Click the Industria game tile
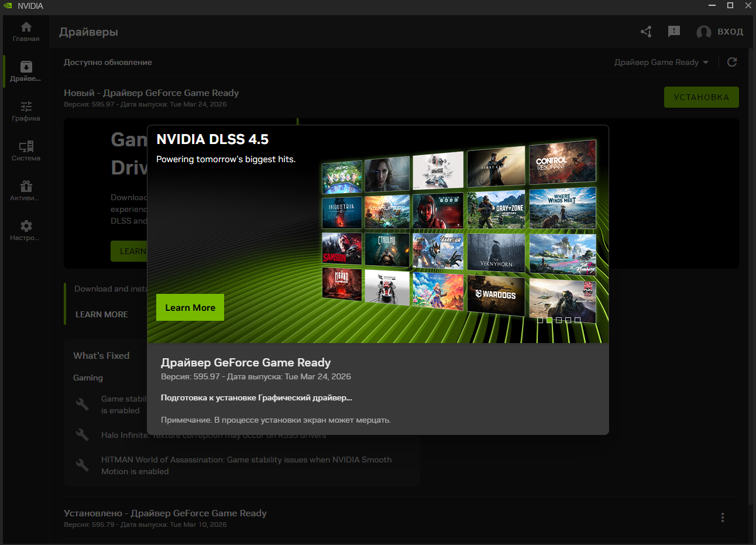The width and height of the screenshot is (756, 545). [x=342, y=212]
